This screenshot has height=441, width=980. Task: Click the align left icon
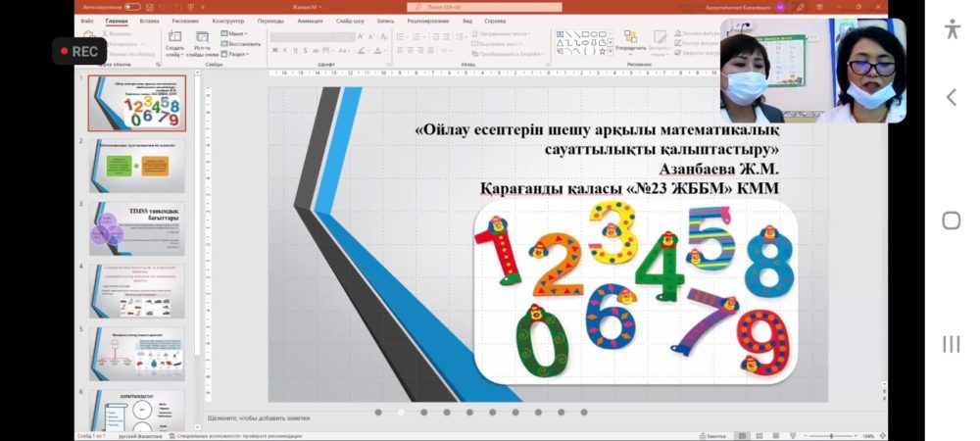(401, 51)
